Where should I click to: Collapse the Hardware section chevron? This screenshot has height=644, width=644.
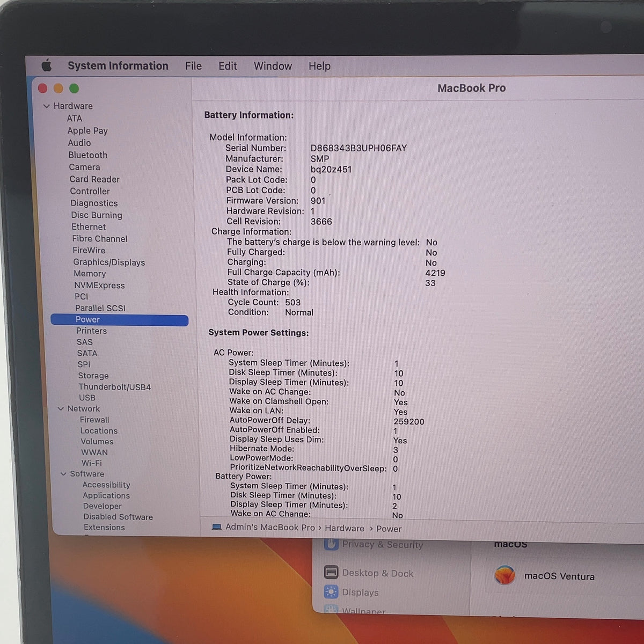(x=47, y=106)
